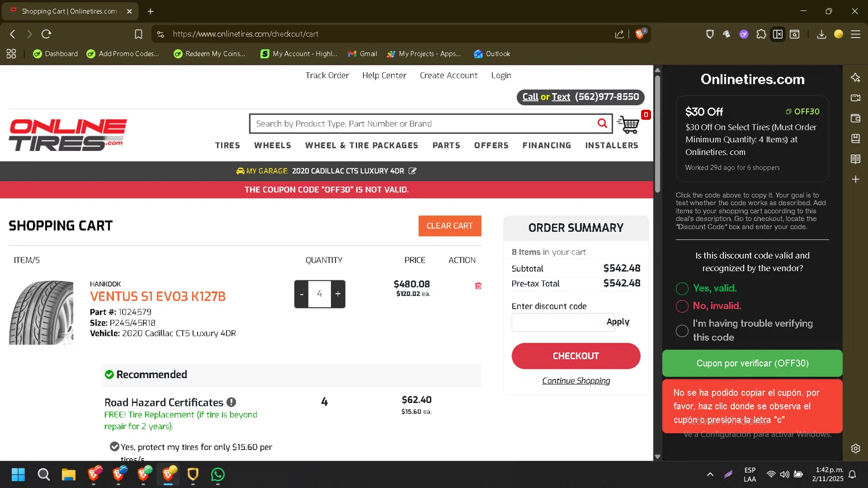Screen dimensions: 868x488
Task: Open the PARTS menu
Action: click(446, 145)
